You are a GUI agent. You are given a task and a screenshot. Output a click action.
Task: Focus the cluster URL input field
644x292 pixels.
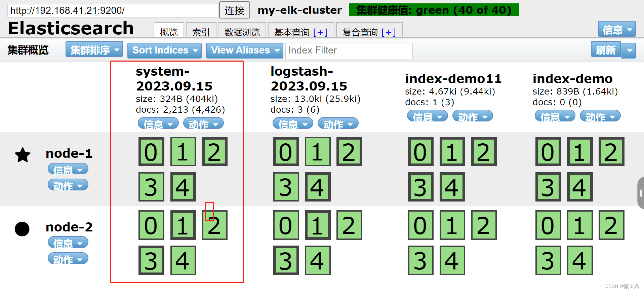pyautogui.click(x=113, y=10)
